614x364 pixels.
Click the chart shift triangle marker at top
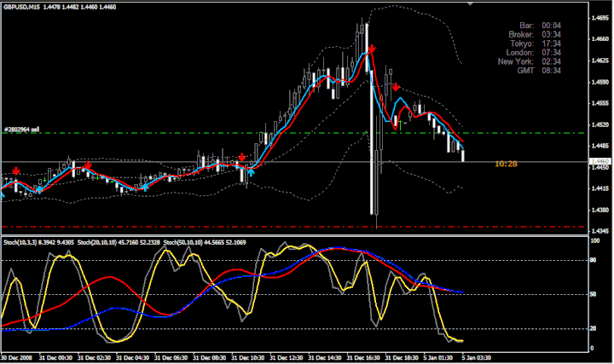click(470, 4)
